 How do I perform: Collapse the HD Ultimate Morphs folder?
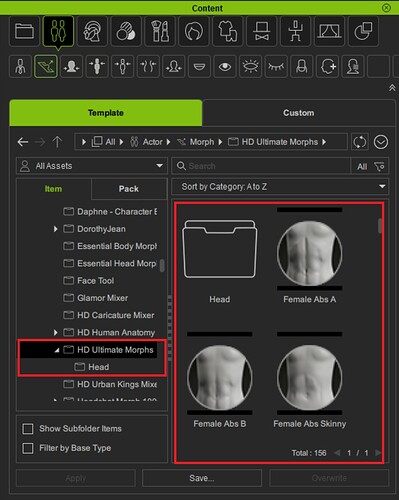point(57,350)
